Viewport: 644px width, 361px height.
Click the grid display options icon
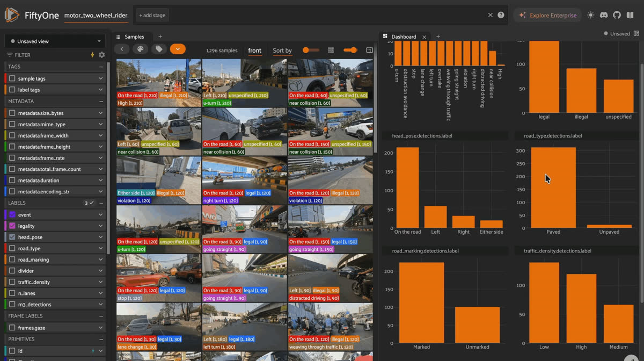(331, 50)
